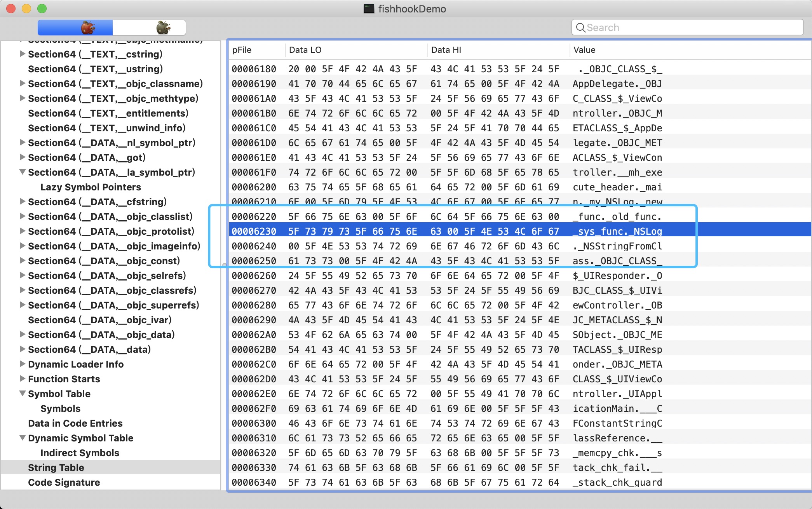
Task: Collapse Section64 __la_symbol_ptr disclosure triangle
Action: 23,172
